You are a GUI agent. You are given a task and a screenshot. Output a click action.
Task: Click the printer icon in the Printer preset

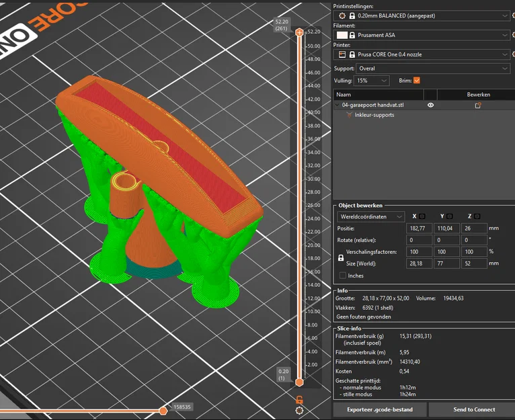pyautogui.click(x=342, y=54)
